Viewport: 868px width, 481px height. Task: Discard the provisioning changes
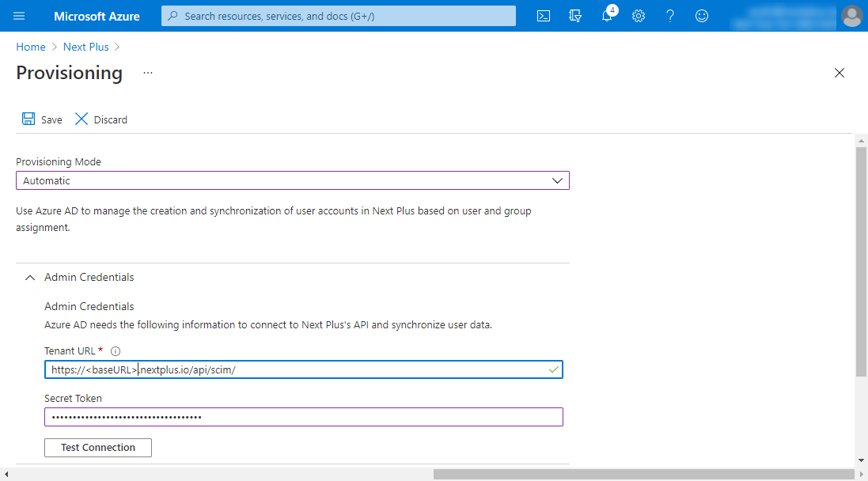tap(101, 119)
